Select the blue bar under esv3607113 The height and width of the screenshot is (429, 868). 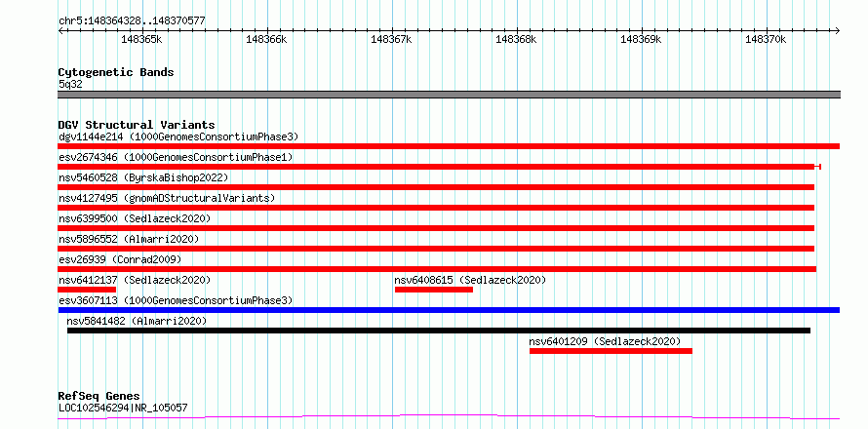coord(449,310)
